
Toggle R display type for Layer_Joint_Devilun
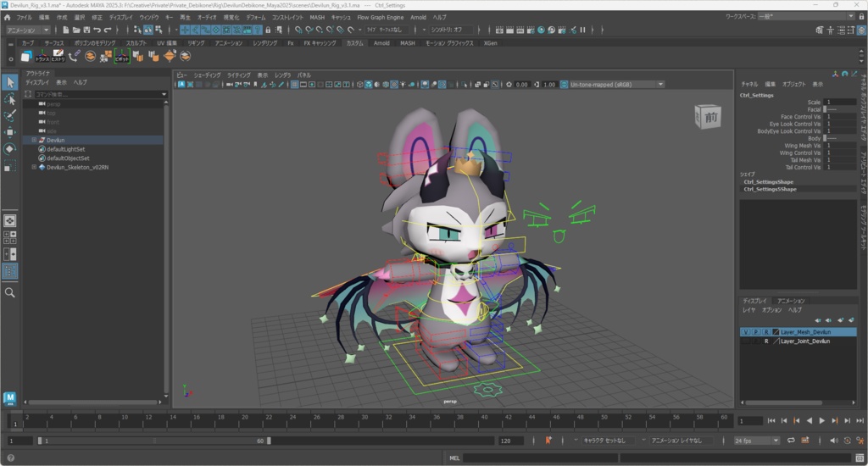(766, 341)
